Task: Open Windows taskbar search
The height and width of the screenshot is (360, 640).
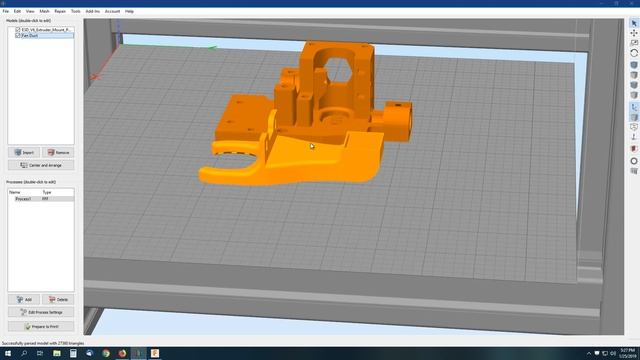Action: tap(24, 353)
